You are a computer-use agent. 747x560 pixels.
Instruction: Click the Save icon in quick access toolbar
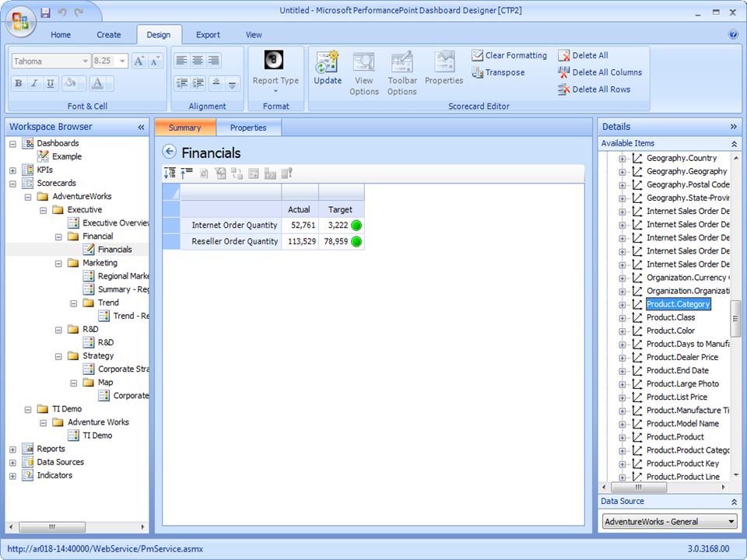[x=46, y=13]
